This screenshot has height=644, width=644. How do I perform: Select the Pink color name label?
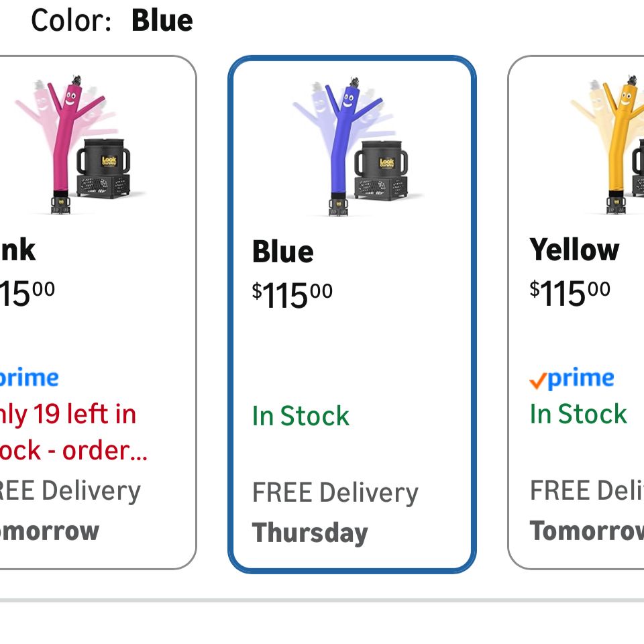coord(17,250)
